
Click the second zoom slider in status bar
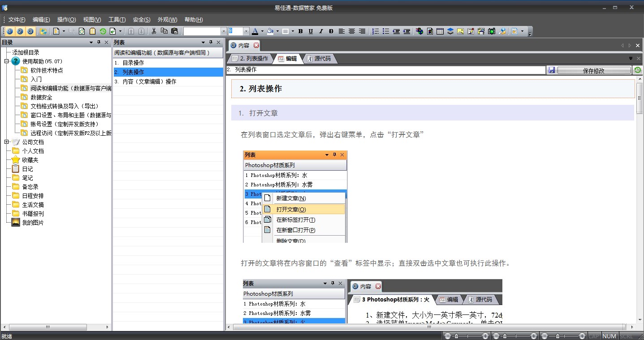[514, 336]
